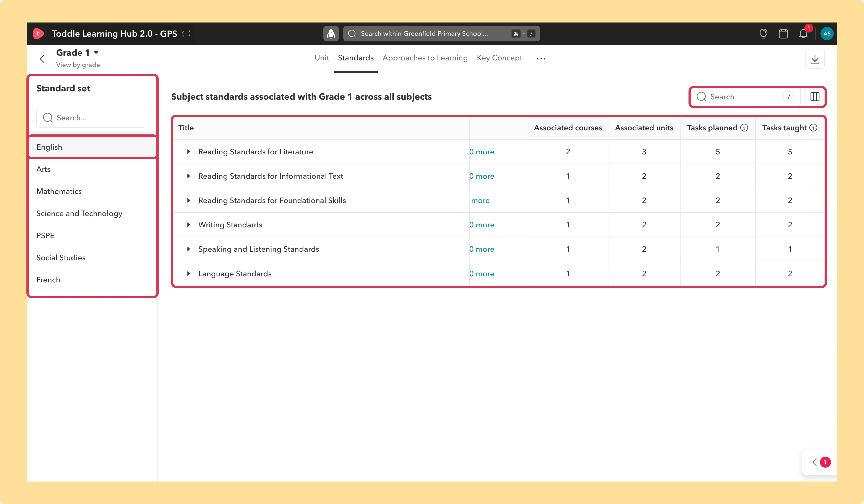Expand Speaking and Listening Standards row
Image resolution: width=864 pixels, height=504 pixels.
coord(188,249)
